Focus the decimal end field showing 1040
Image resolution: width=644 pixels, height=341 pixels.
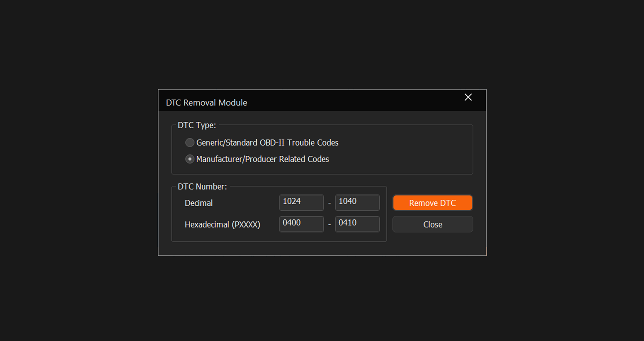pyautogui.click(x=357, y=202)
